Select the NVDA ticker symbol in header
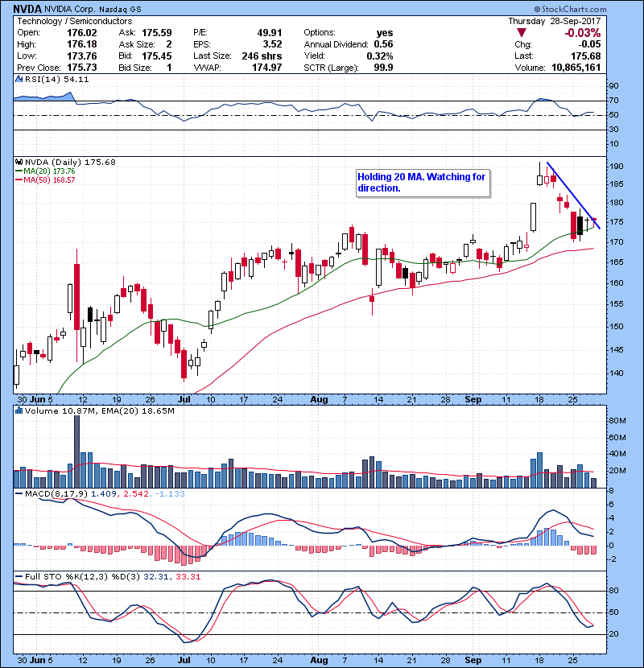The image size is (644, 668). (27, 9)
